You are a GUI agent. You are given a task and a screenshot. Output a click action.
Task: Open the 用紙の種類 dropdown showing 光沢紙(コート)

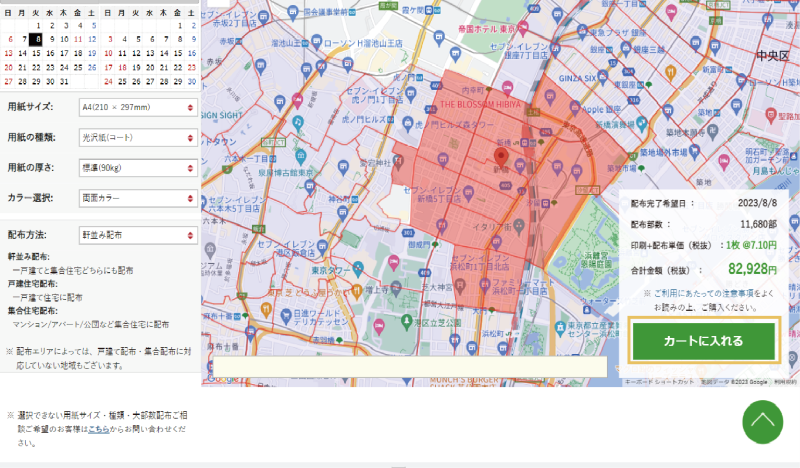point(138,138)
